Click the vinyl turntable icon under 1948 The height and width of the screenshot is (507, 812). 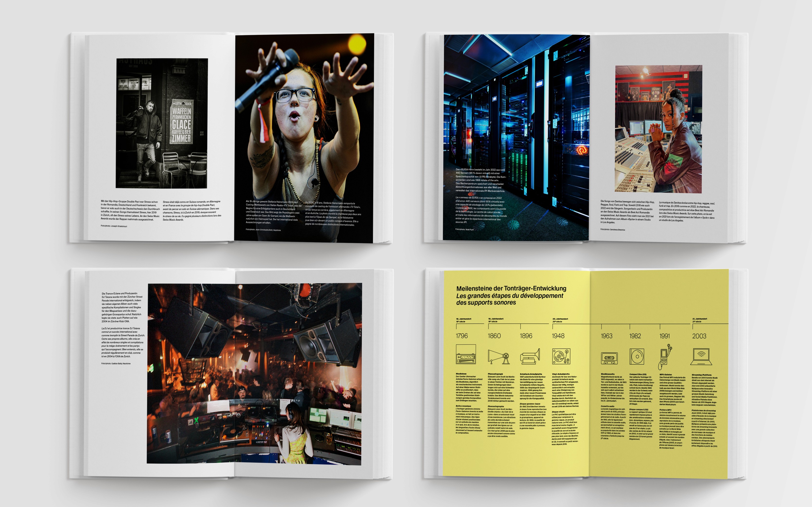(x=561, y=356)
